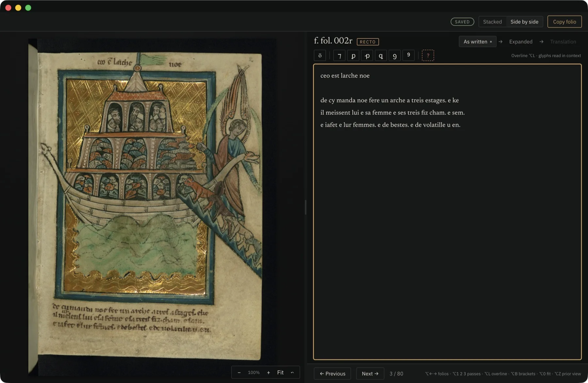Click the 'Overline ⌥L · glyphs read in context' hint
Viewport: 588px width, 383px height.
(546, 56)
